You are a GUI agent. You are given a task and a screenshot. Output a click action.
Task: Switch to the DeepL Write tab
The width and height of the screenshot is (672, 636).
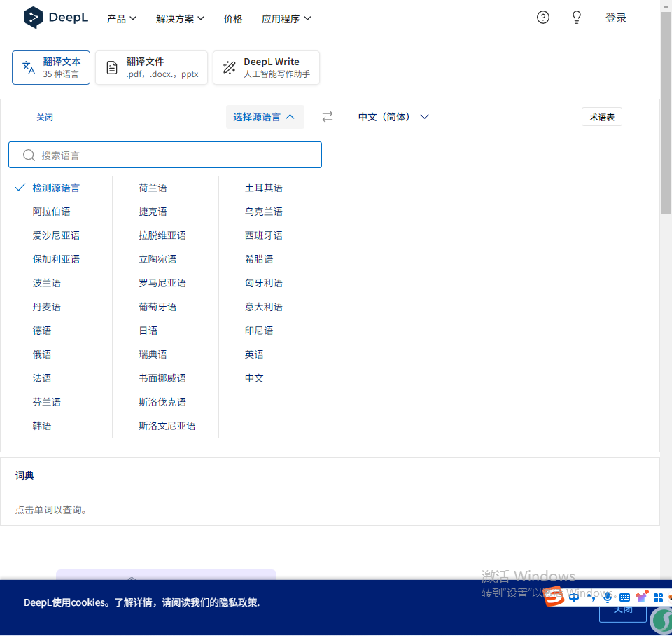(266, 67)
